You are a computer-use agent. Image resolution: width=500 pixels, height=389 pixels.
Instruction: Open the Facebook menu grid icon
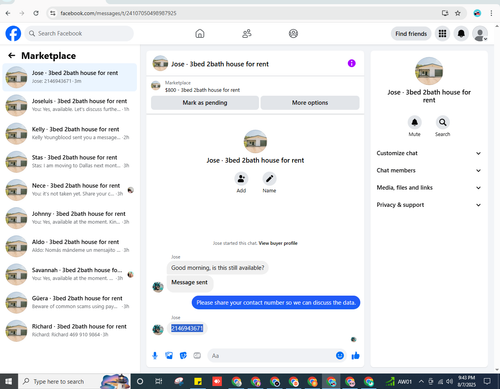442,34
